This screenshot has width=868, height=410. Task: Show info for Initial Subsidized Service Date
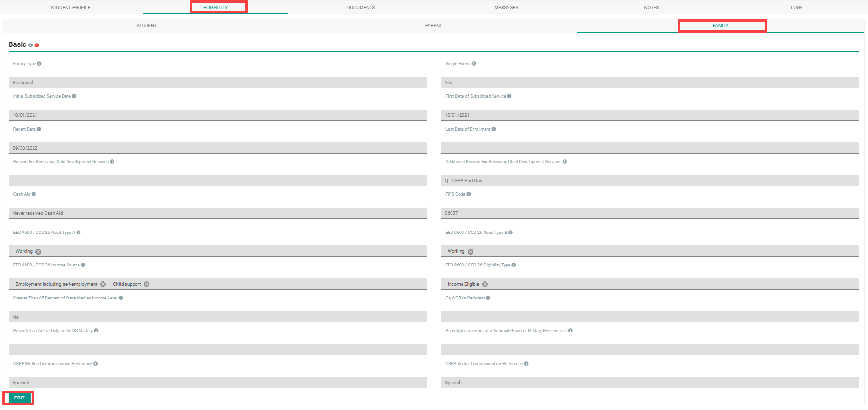coord(74,96)
